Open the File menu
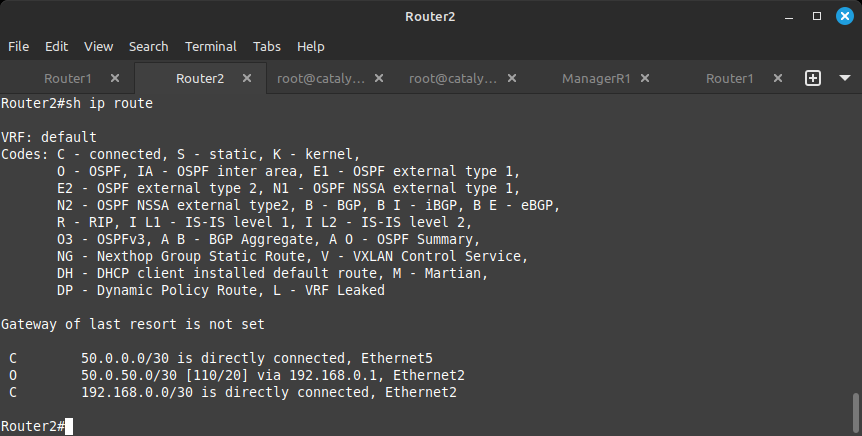862x436 pixels. [x=19, y=47]
